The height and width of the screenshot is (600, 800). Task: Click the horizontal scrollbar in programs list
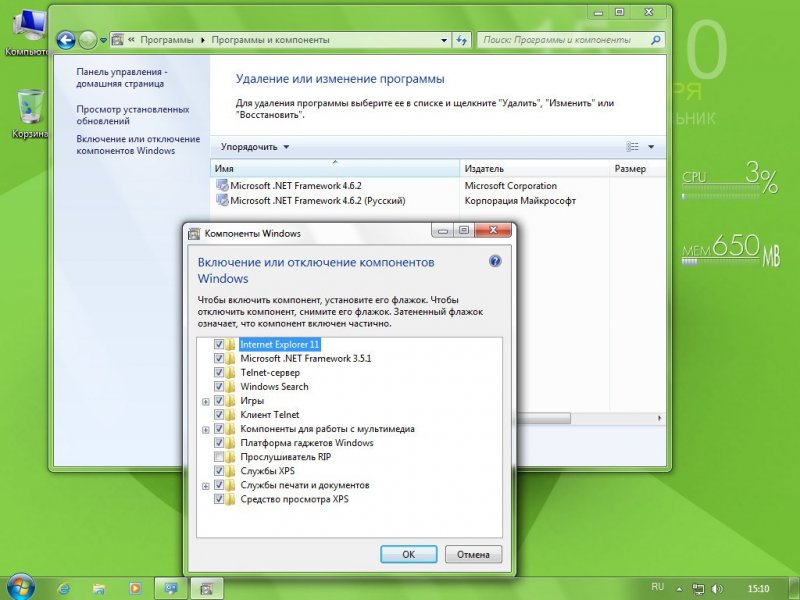pyautogui.click(x=543, y=418)
